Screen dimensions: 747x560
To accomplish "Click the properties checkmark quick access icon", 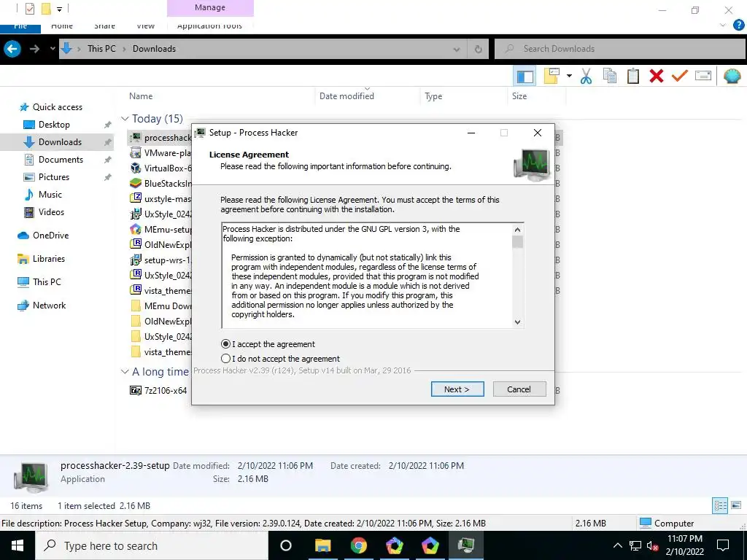I will tap(29, 9).
